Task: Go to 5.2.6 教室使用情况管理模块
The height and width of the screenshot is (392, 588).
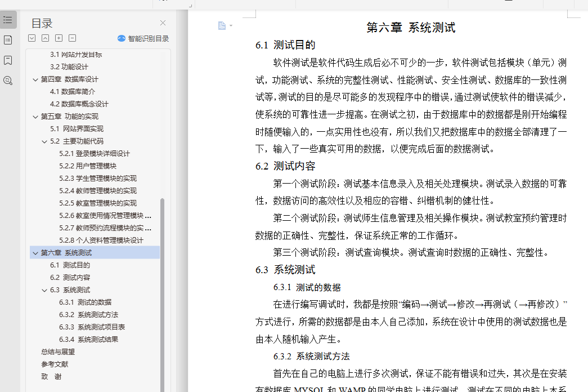Action: 105,216
